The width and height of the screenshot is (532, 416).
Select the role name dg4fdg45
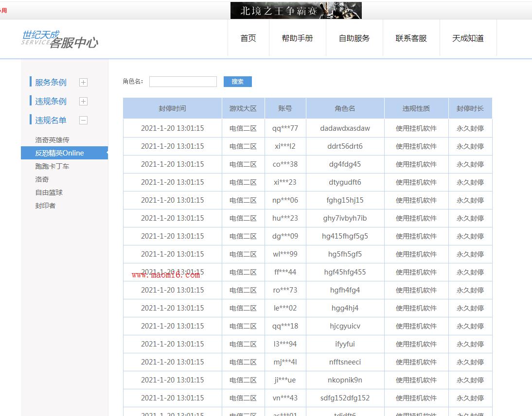345,164
